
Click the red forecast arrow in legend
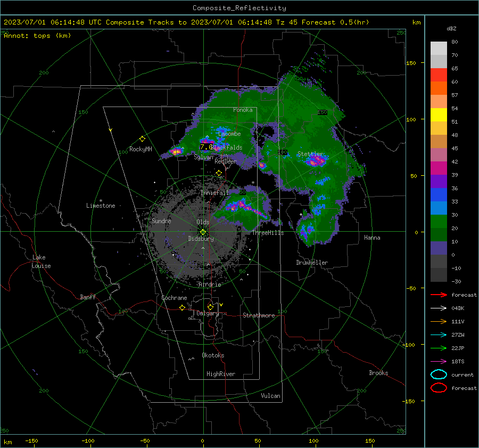tap(439, 295)
